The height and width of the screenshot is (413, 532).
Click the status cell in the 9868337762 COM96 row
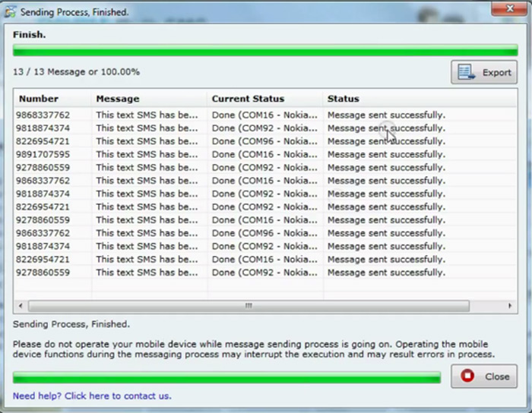pyautogui.click(x=386, y=233)
